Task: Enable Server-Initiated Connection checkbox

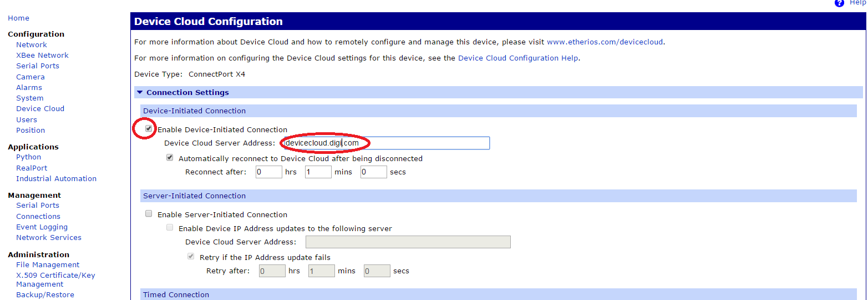Action: pos(149,214)
